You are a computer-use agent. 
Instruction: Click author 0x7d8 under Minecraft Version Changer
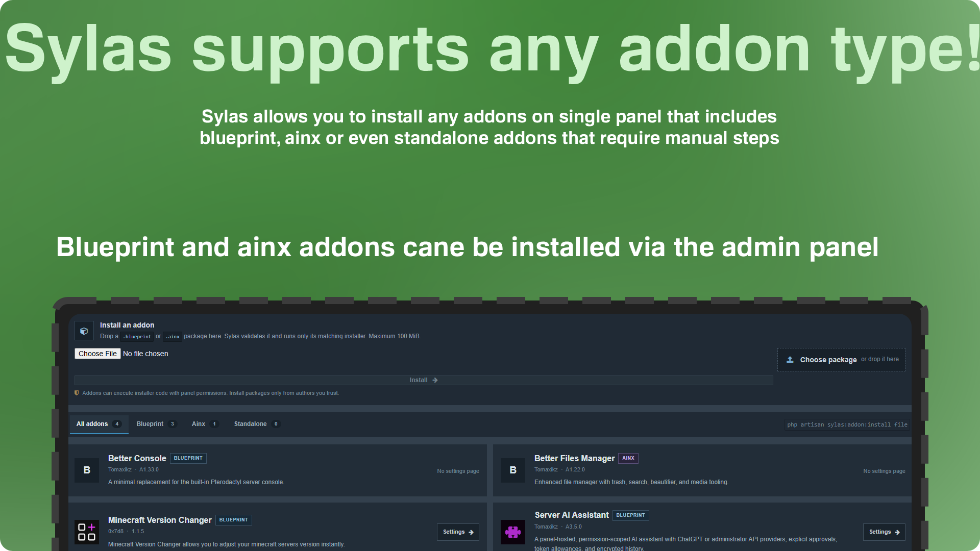116,531
